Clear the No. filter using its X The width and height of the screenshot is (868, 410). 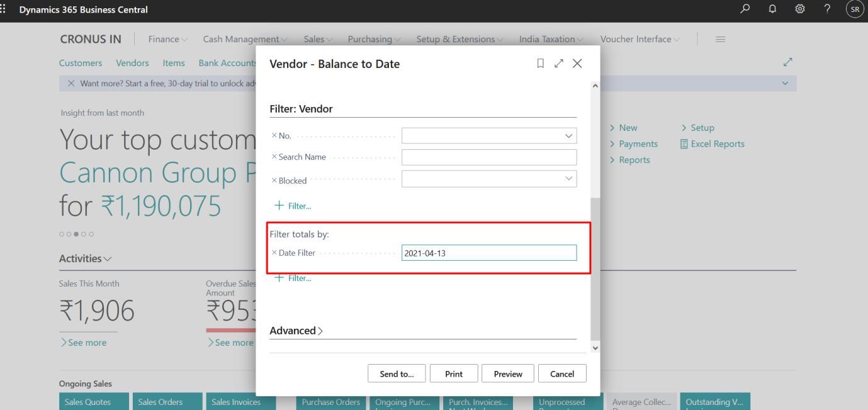(273, 135)
